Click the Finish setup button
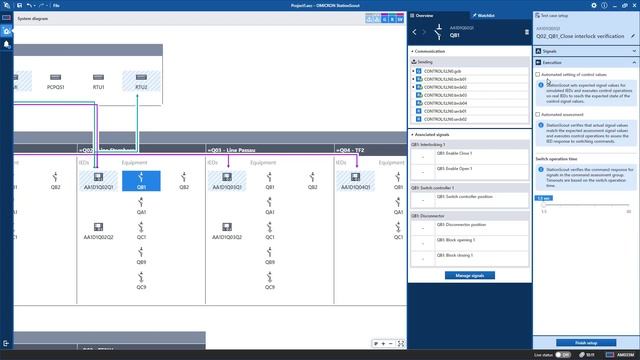Image resolution: width=640 pixels, height=360 pixels. pyautogui.click(x=586, y=343)
